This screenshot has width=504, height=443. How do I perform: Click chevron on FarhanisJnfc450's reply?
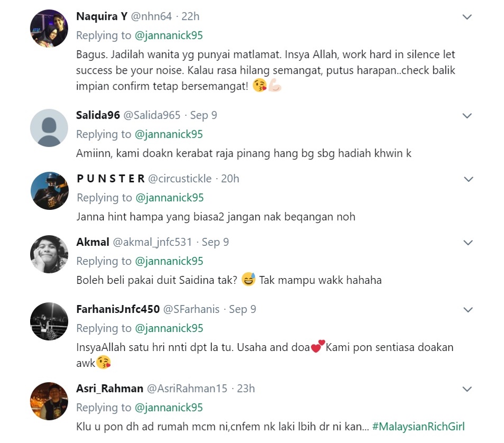[x=468, y=310]
